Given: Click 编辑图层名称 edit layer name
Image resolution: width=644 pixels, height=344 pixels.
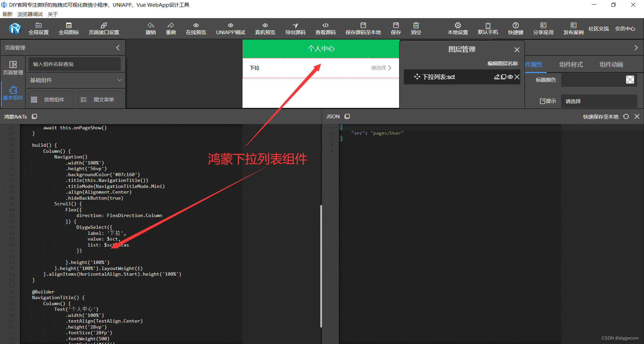Looking at the screenshot, I should coord(502,63).
